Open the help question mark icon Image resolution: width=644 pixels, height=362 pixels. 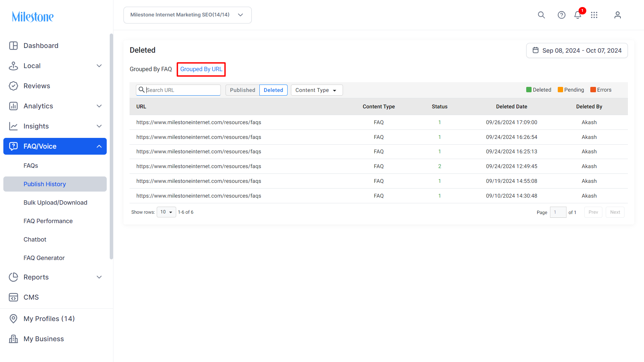pyautogui.click(x=561, y=15)
